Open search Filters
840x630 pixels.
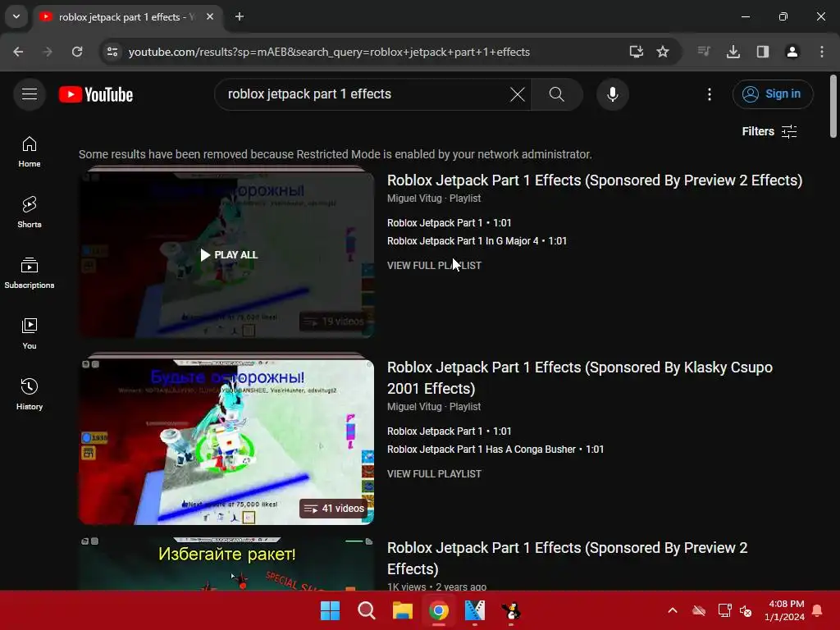pos(769,131)
